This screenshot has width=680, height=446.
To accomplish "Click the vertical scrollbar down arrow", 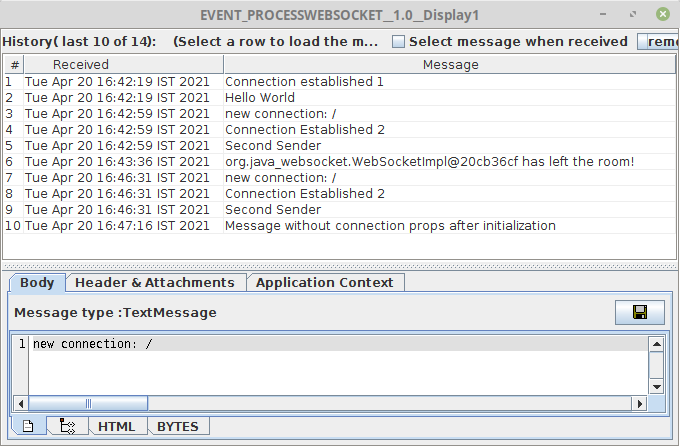I will point(657,387).
